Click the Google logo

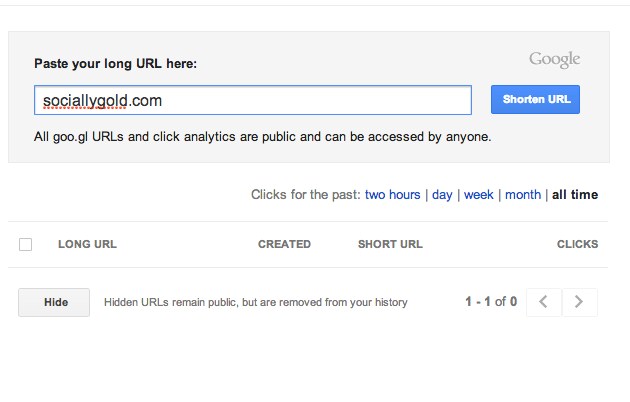click(x=554, y=59)
